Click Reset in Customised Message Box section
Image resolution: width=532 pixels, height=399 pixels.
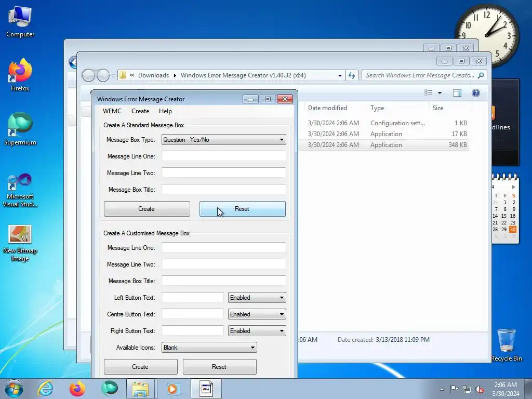coord(220,367)
